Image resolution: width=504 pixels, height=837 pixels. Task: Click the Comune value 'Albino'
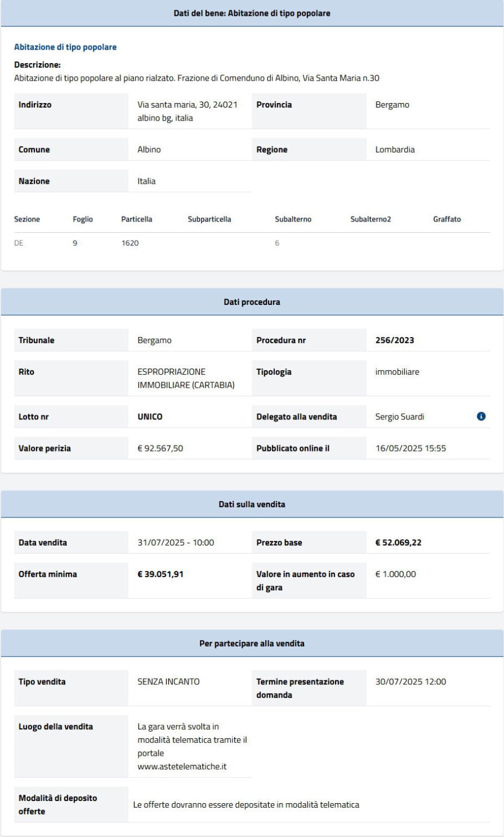149,150
